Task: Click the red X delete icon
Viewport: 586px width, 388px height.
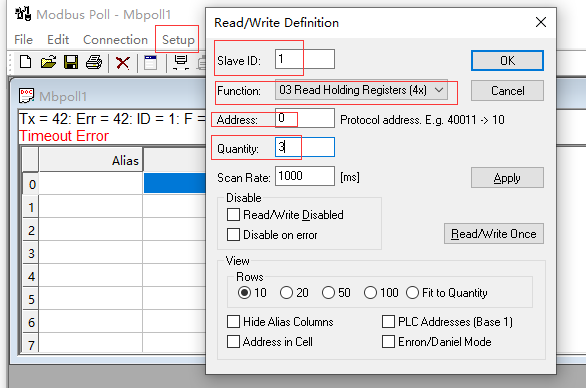Action: tap(123, 62)
